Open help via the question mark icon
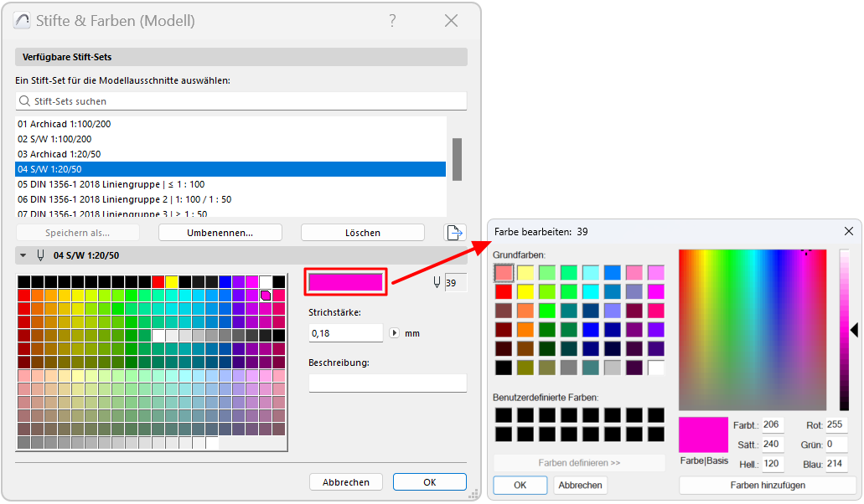The height and width of the screenshot is (504, 864). pos(392,21)
